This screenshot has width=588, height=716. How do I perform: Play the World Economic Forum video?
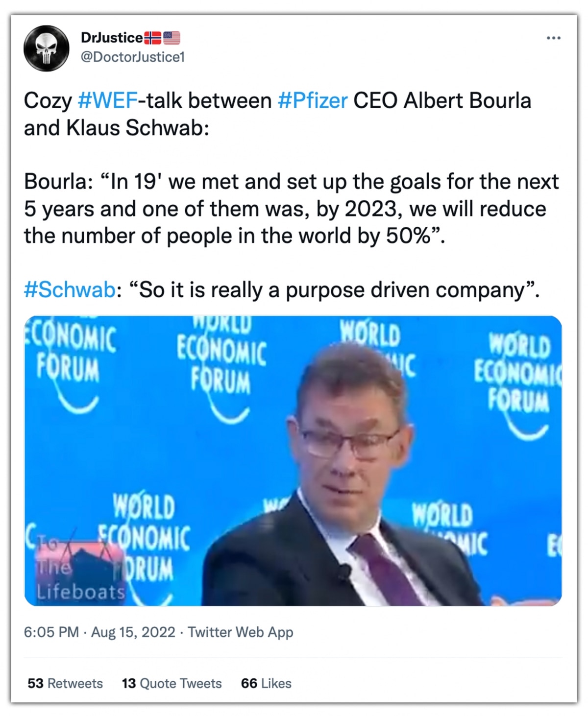point(293,461)
